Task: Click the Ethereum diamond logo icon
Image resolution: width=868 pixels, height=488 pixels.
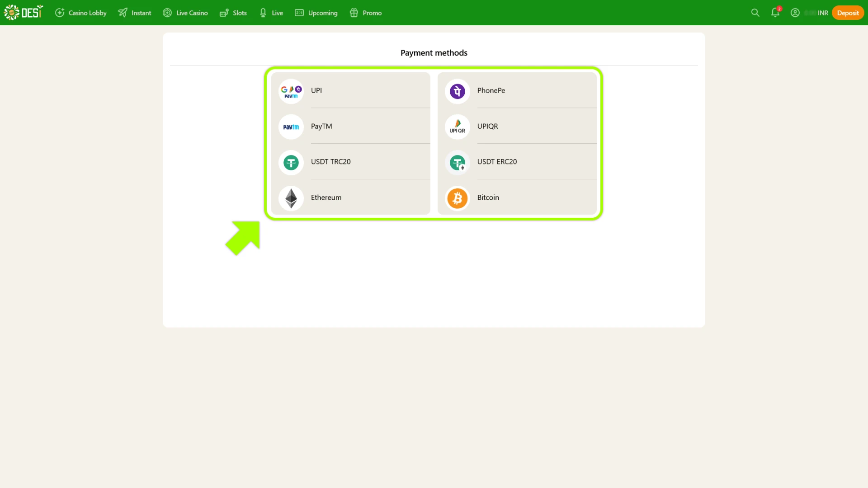Action: [291, 198]
